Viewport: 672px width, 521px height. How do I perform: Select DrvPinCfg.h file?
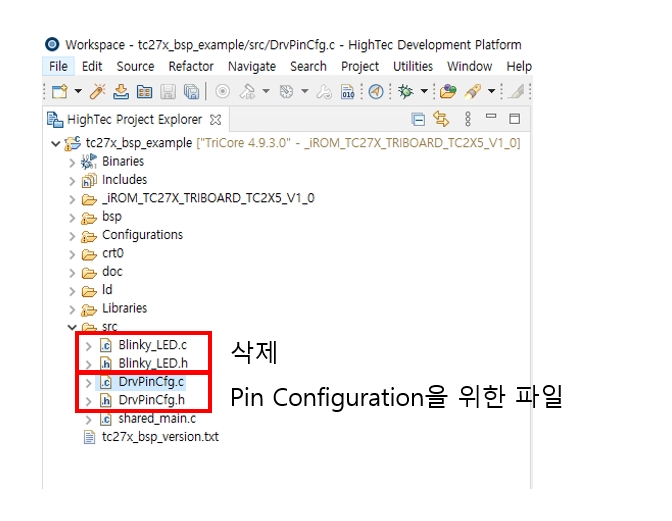point(152,400)
